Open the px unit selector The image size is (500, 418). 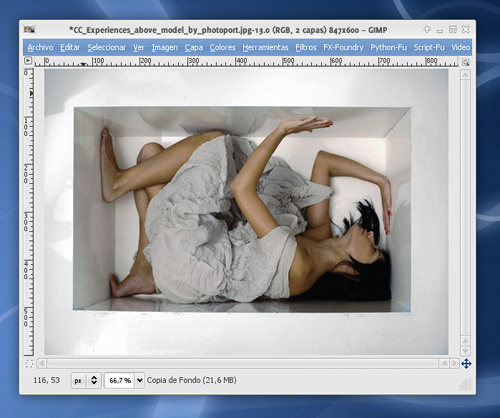86,380
